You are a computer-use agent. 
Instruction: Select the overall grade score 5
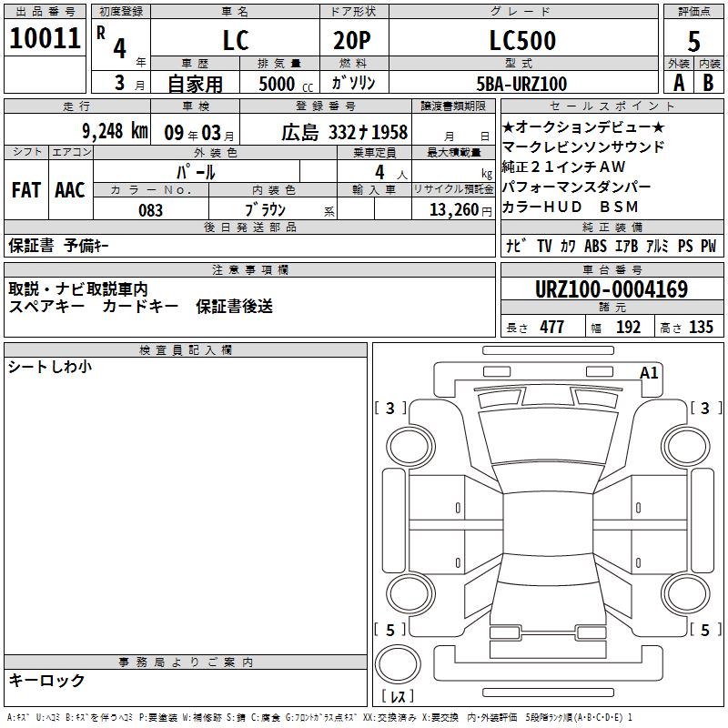pyautogui.click(x=693, y=41)
